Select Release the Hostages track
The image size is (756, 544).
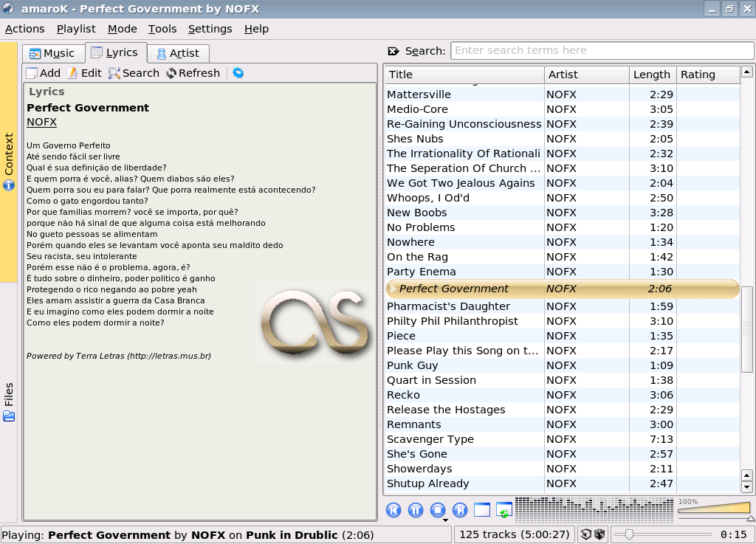[x=562, y=410]
